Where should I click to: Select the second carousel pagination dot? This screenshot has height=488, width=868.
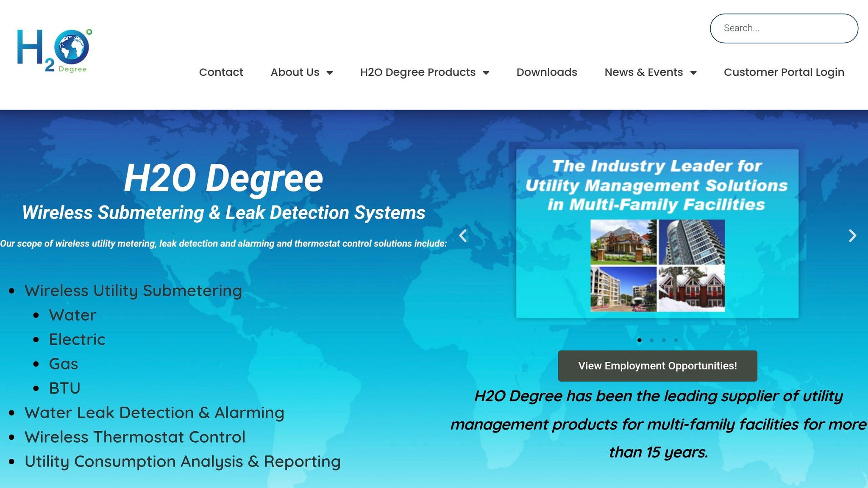pos(651,340)
